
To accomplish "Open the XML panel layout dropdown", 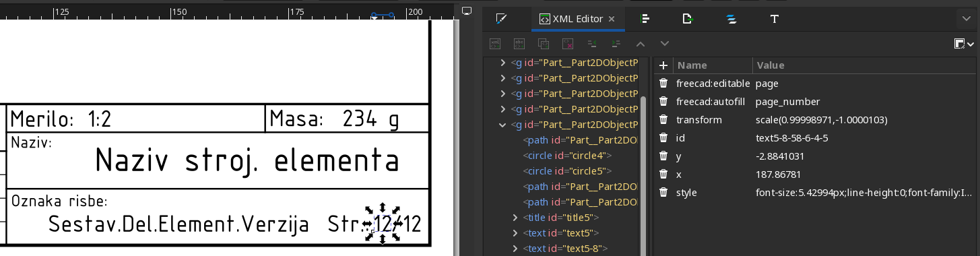I will (x=964, y=44).
